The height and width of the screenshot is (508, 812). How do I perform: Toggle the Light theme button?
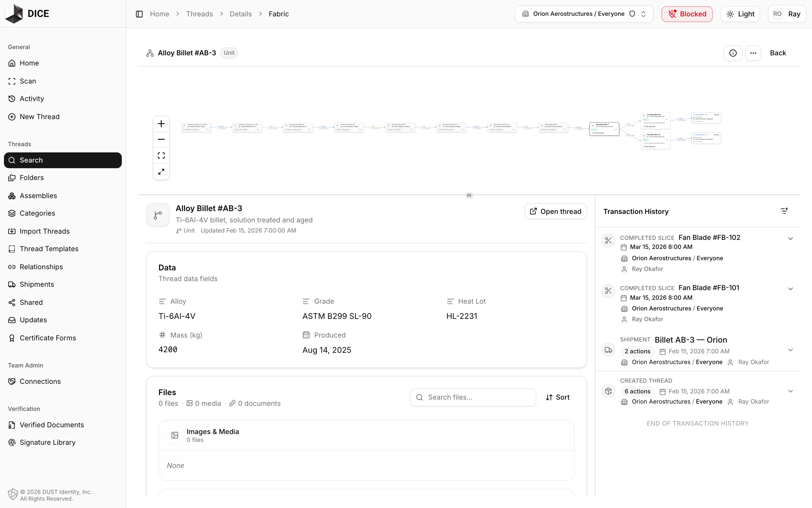point(740,14)
